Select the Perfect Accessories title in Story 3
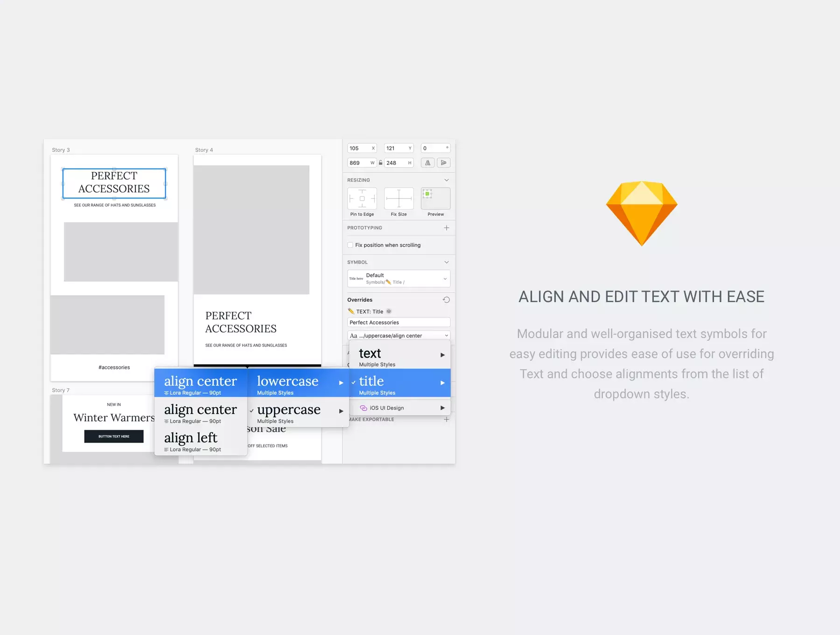Screen dimensions: 840x635 [x=114, y=183]
